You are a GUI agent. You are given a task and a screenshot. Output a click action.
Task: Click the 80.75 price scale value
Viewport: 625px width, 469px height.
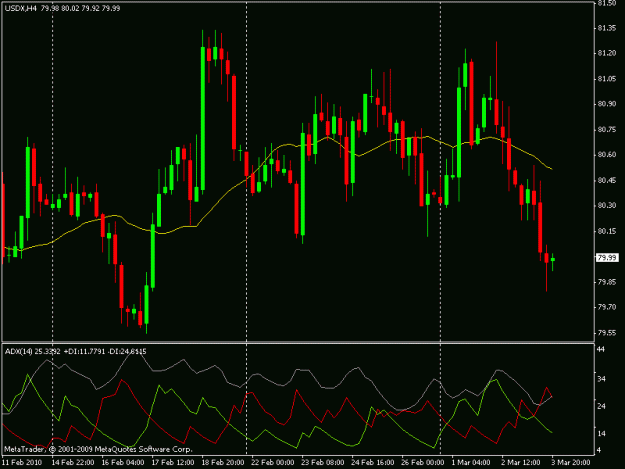pyautogui.click(x=607, y=130)
